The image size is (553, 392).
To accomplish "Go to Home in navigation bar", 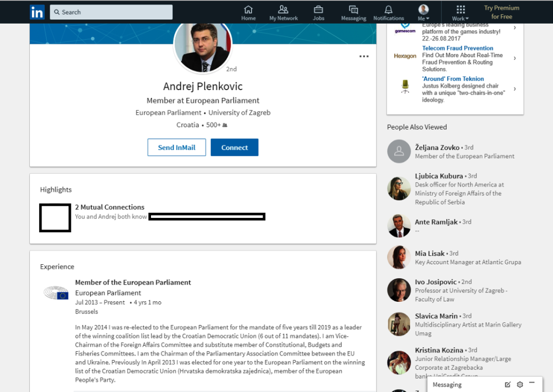I will 248,13.
